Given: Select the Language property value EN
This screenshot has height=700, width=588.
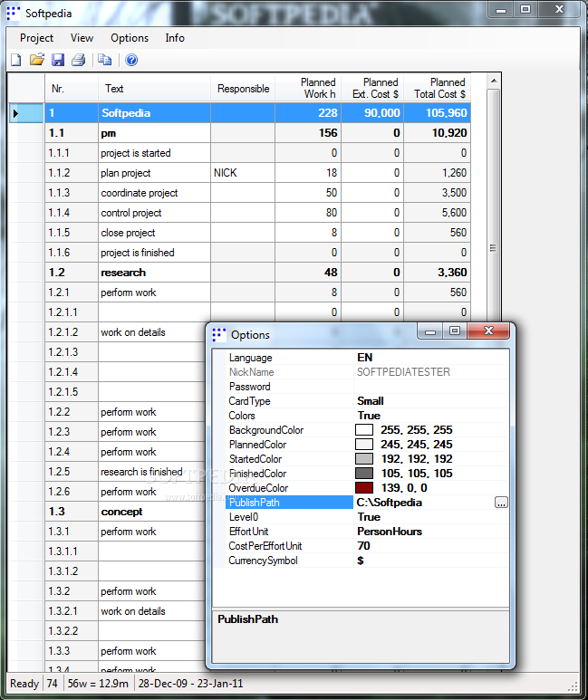Looking at the screenshot, I should pos(431,358).
